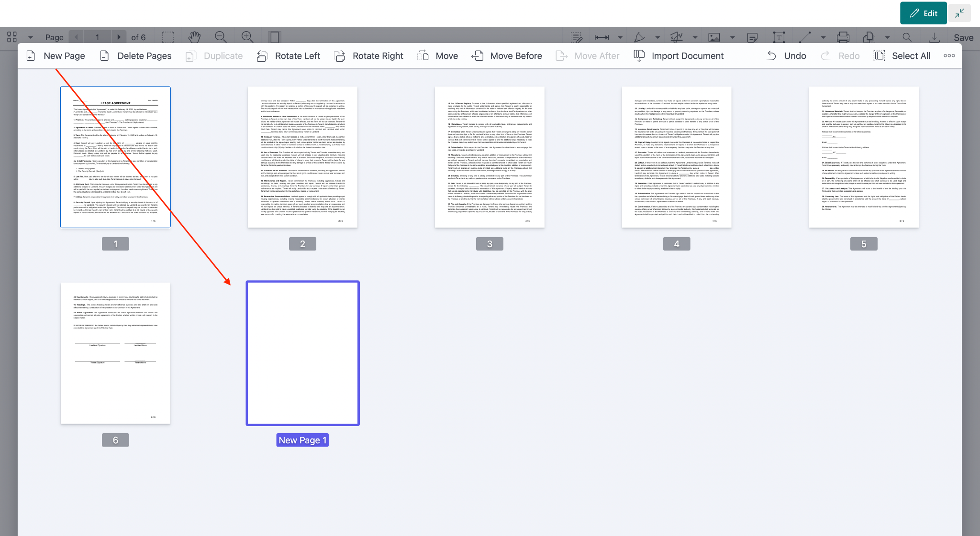Viewport: 980px width, 536px height.
Task: Insert a Text box annotation
Action: (779, 37)
